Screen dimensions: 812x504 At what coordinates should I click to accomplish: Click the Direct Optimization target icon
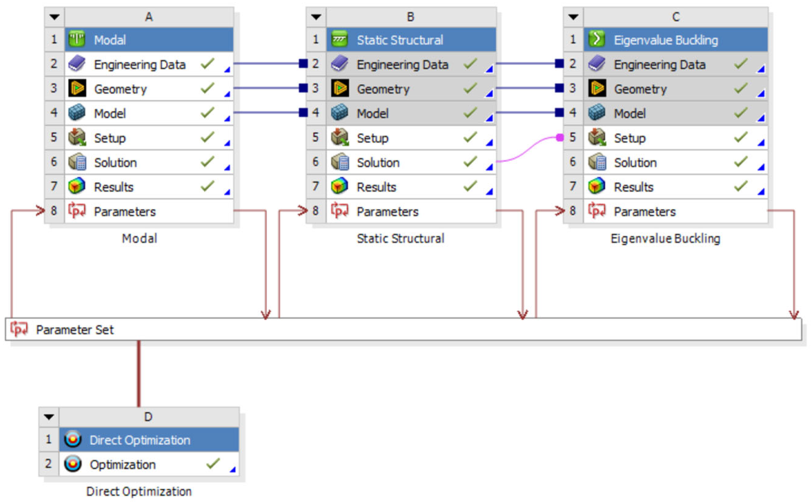coord(72,440)
